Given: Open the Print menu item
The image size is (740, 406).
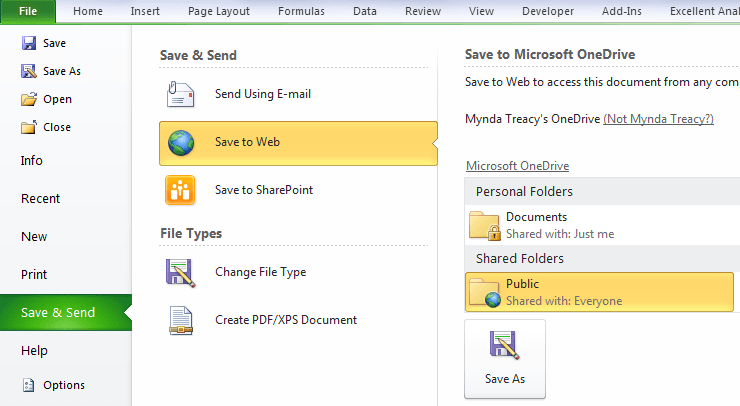Looking at the screenshot, I should coord(34,274).
